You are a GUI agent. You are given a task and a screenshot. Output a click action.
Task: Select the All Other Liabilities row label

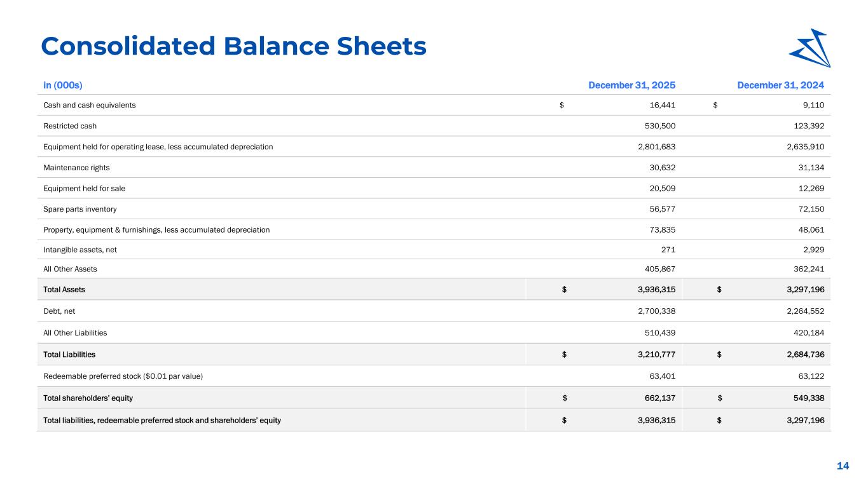pos(75,333)
